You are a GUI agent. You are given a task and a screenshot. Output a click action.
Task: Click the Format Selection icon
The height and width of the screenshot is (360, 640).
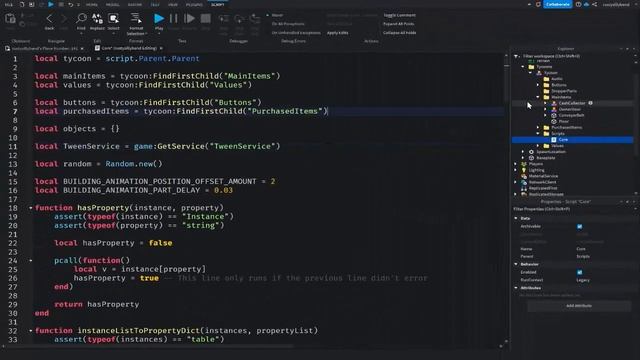pos(136,18)
